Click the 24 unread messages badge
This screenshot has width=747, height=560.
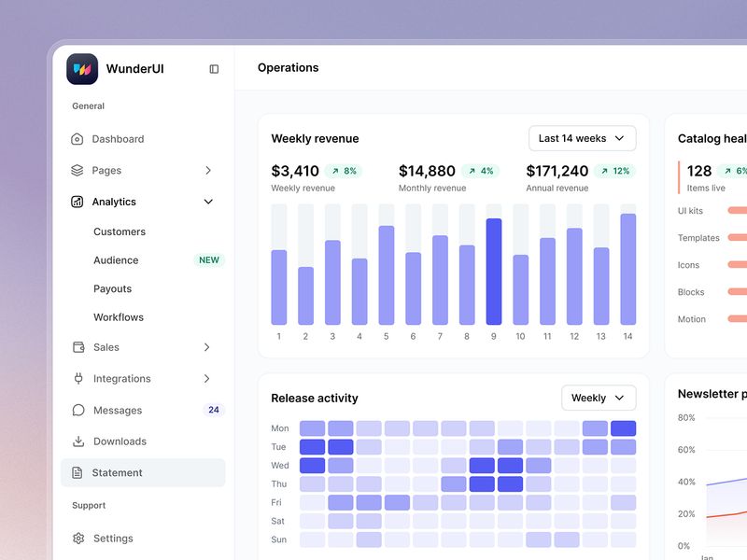pyautogui.click(x=214, y=410)
